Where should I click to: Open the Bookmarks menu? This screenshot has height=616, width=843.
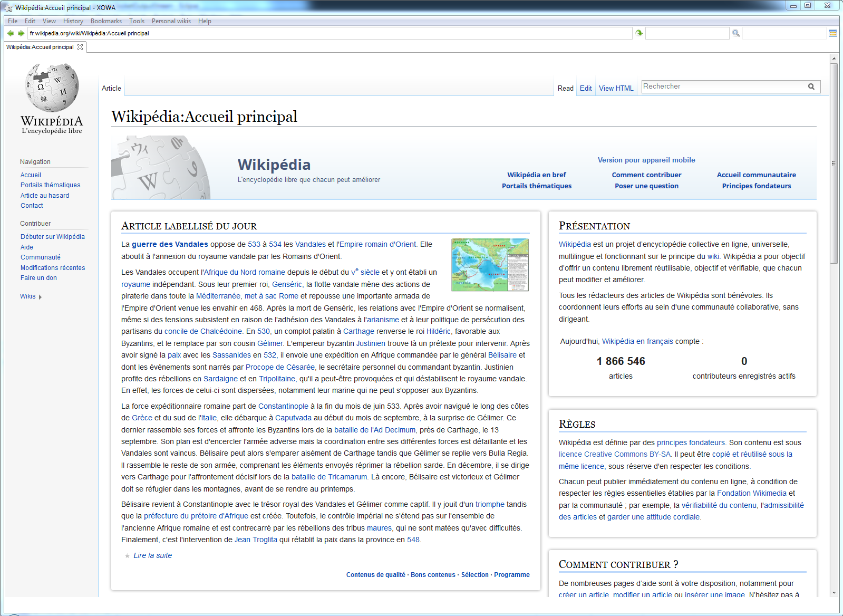click(106, 21)
